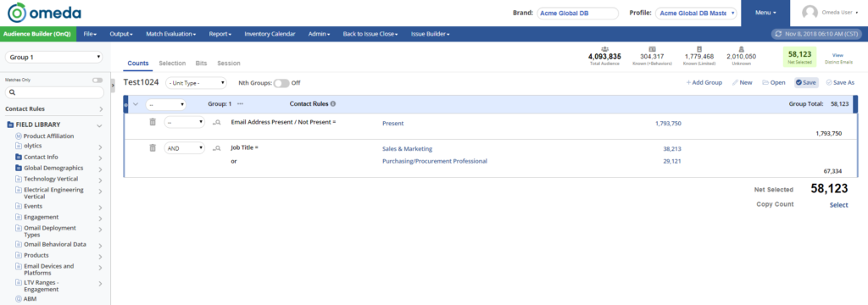Open the Unit Type dropdown
Viewport: 868px width, 305px height.
tap(197, 83)
